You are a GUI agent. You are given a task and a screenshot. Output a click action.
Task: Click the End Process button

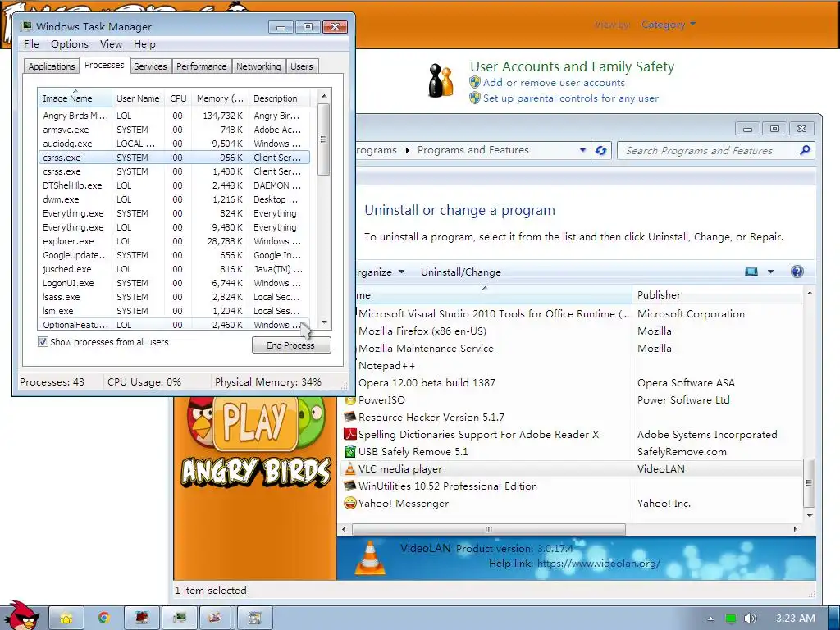291,345
